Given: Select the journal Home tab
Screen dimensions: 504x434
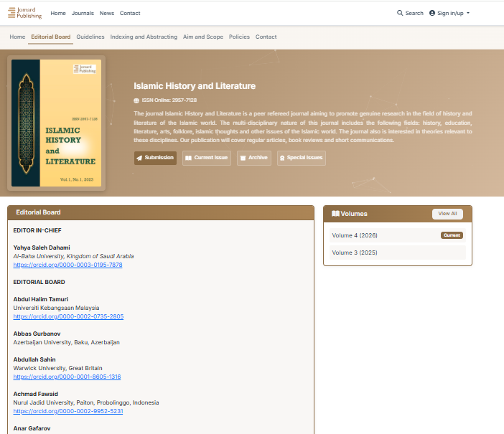Looking at the screenshot, I should pos(17,37).
